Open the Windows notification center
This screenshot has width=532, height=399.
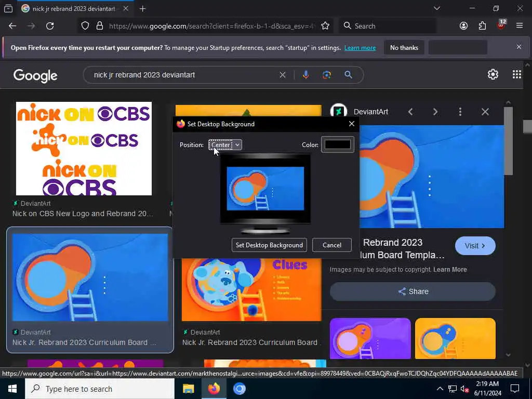pyautogui.click(x=515, y=389)
